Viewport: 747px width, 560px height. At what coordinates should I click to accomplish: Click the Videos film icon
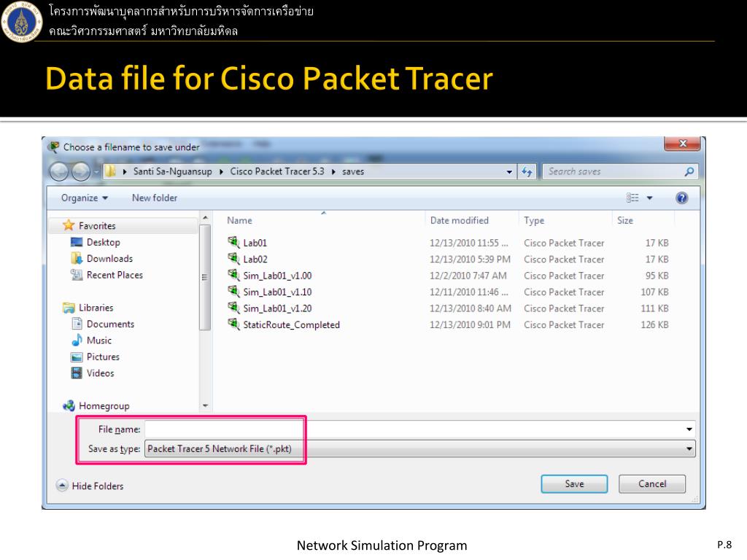pos(76,373)
